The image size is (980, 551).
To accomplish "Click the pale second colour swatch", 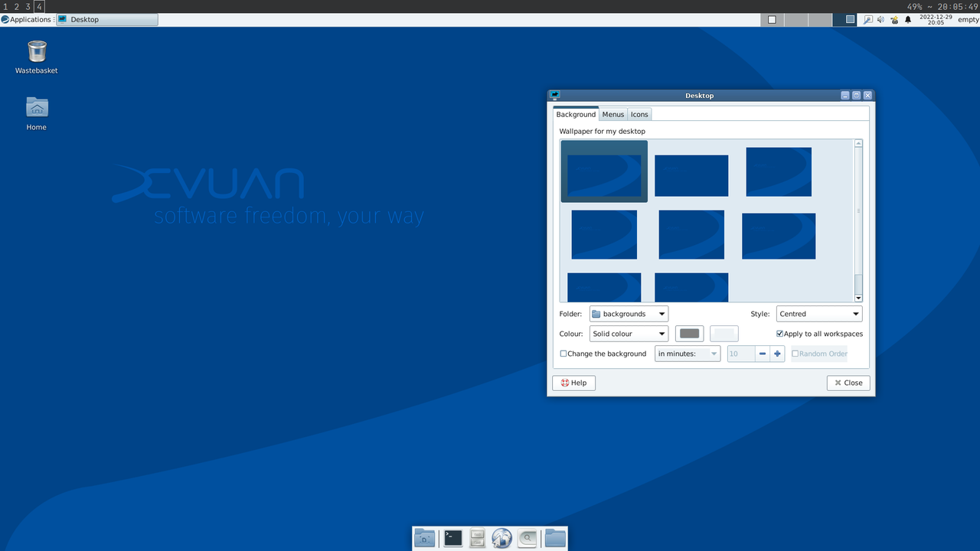I will click(724, 334).
